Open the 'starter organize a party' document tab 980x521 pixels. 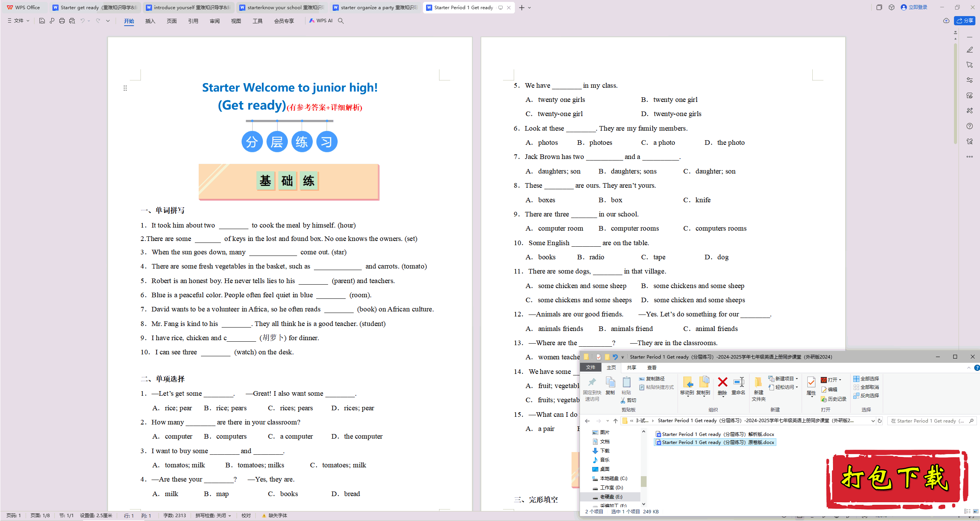375,7
